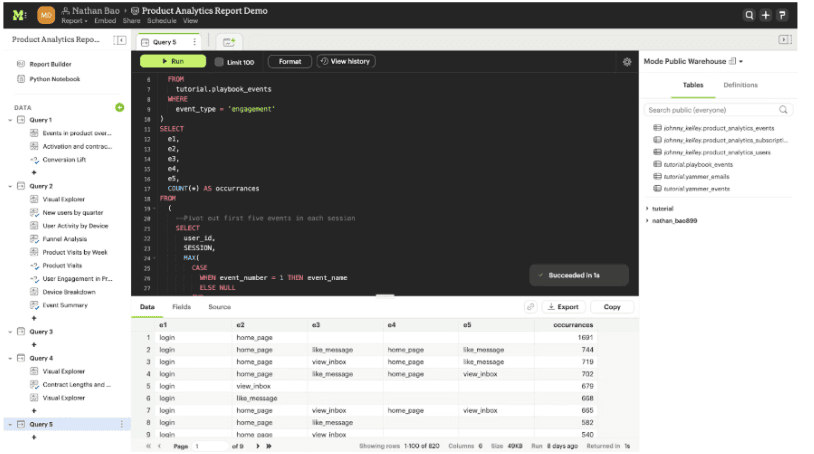Screen dimensions: 814x454
Task: Select tutorial.yammer_emails table
Action: (x=696, y=176)
